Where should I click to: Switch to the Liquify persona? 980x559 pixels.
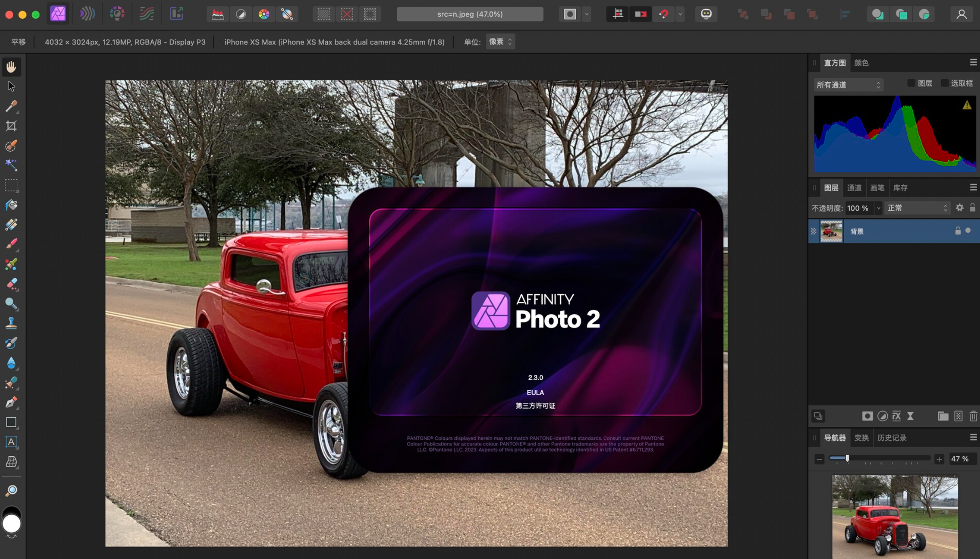[87, 14]
